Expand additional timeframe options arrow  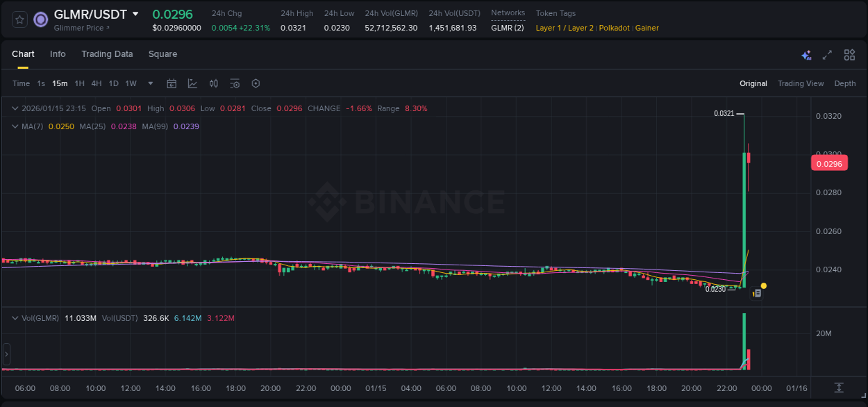click(149, 83)
